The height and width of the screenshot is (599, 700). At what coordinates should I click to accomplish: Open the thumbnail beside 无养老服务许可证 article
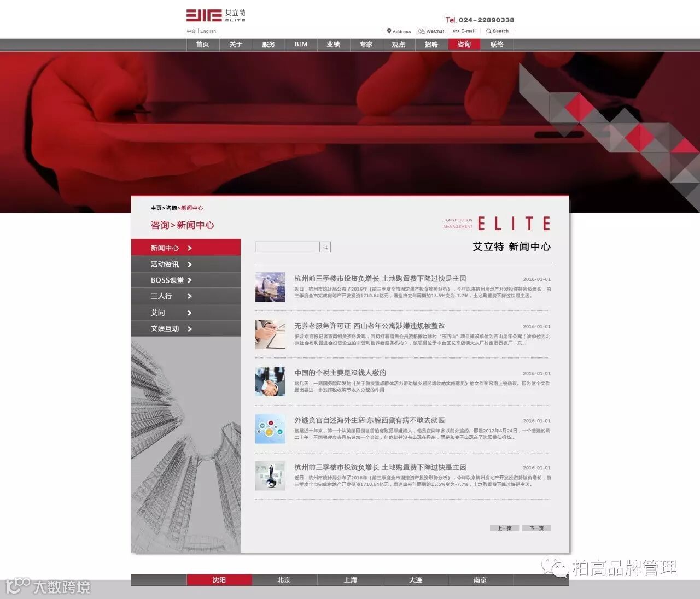[270, 334]
